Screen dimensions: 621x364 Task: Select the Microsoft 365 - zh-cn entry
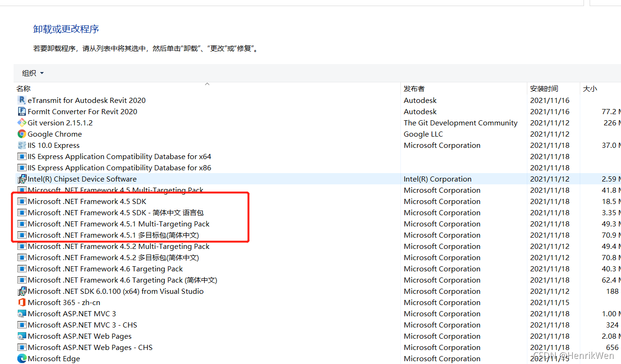(x=64, y=302)
